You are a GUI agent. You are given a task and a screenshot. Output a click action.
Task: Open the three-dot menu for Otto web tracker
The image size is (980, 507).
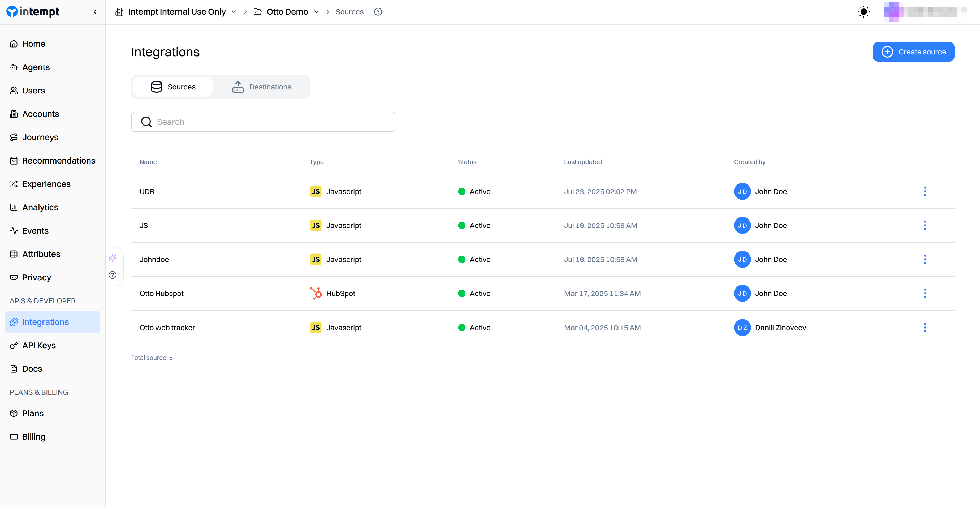925,328
